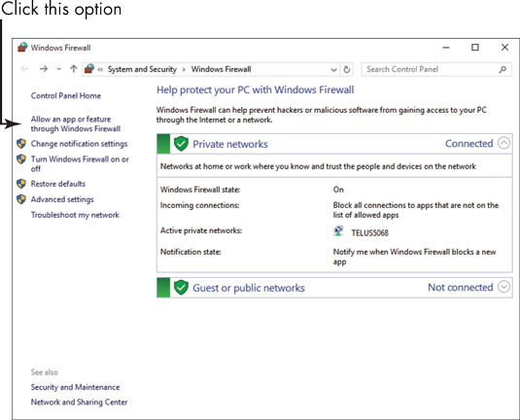Image resolution: width=520 pixels, height=420 pixels.
Task: Open Restore defaults link
Action: pyautogui.click(x=58, y=184)
